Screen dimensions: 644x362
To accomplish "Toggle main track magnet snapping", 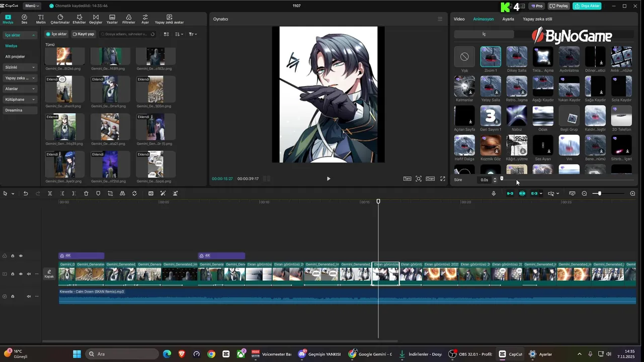I will [x=510, y=194].
